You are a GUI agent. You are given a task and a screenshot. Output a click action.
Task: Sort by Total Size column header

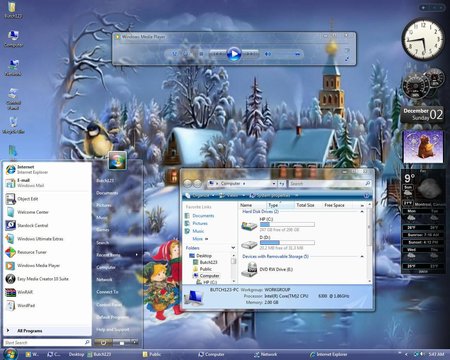308,205
